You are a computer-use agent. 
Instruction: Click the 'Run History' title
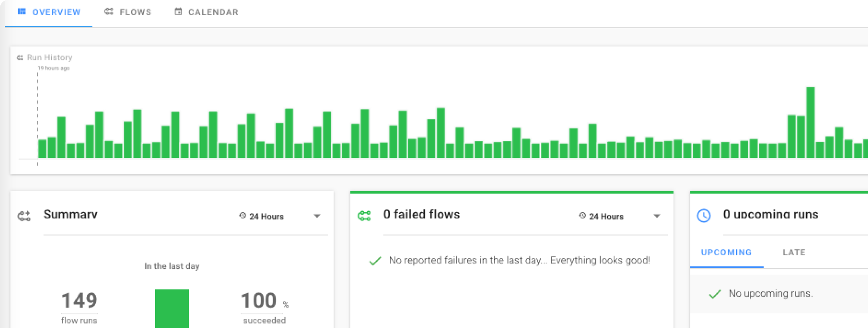(50, 57)
